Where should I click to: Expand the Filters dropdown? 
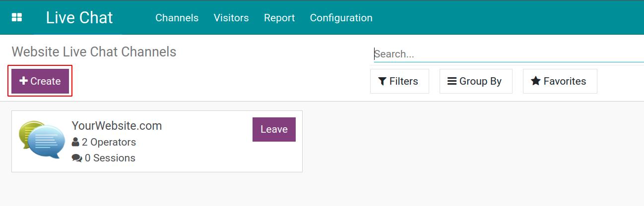pyautogui.click(x=399, y=81)
